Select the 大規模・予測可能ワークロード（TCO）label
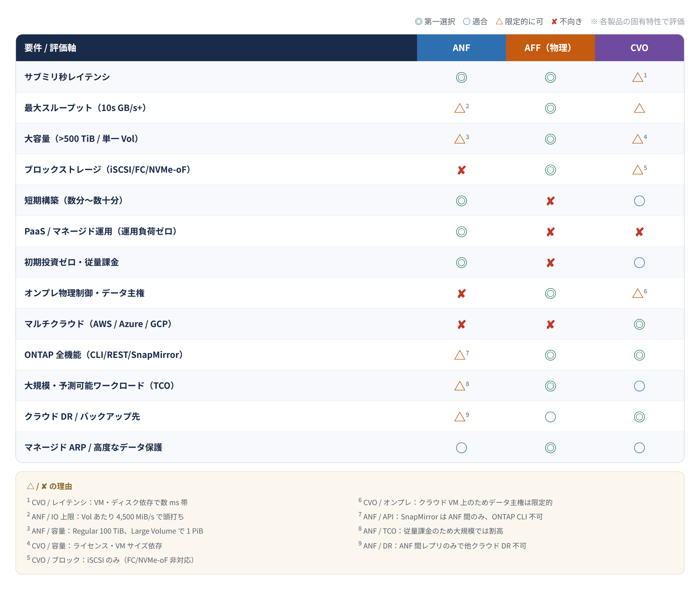Viewport: 700px width, 590px height. [99, 386]
